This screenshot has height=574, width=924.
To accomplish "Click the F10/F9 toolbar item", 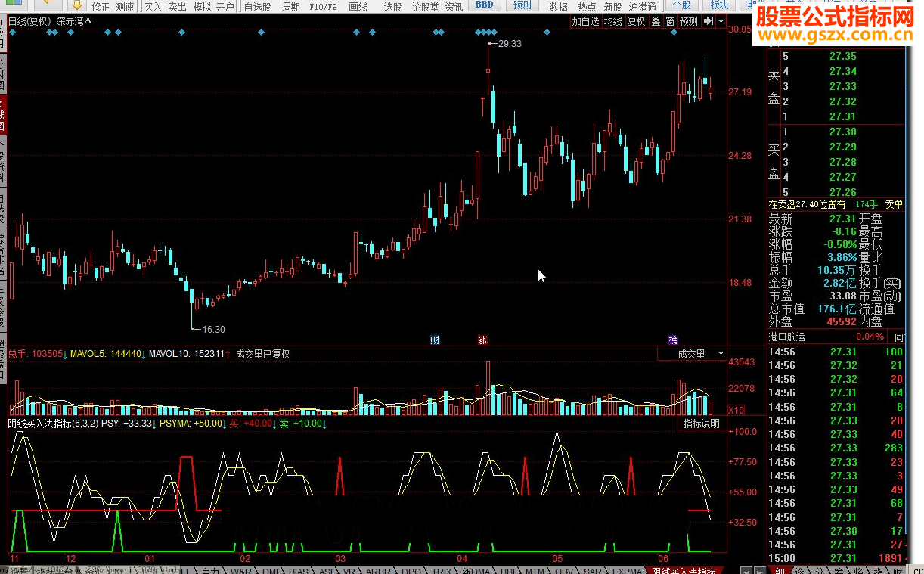I will point(323,7).
